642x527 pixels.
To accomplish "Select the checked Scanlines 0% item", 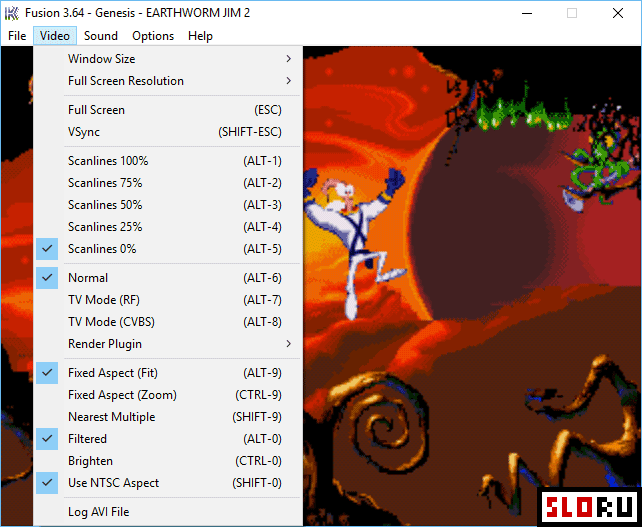I will pyautogui.click(x=168, y=249).
